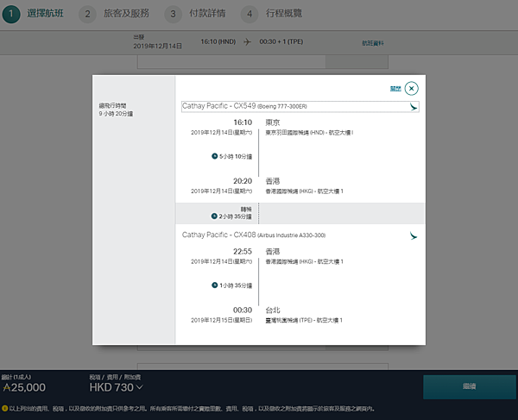The height and width of the screenshot is (420, 518).
Task: Select step 1 選擇航班
Action: [x=33, y=14]
